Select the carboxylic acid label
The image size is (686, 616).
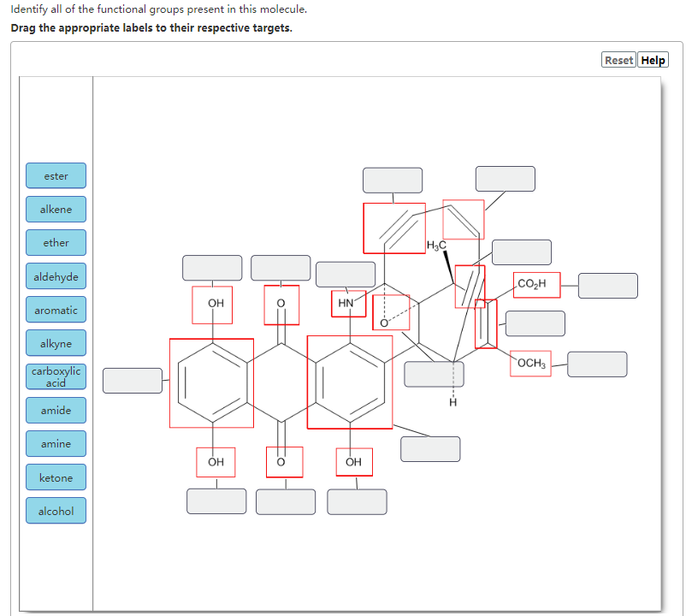56,376
